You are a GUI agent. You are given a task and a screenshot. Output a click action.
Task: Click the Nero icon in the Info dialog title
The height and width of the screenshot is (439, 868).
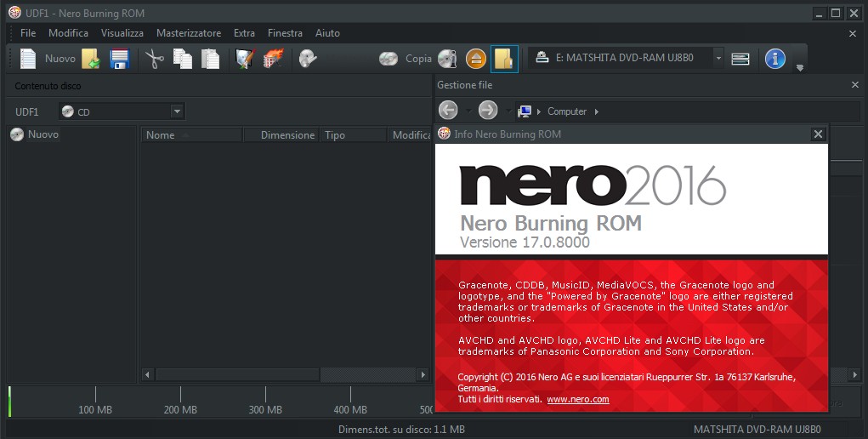pos(444,134)
